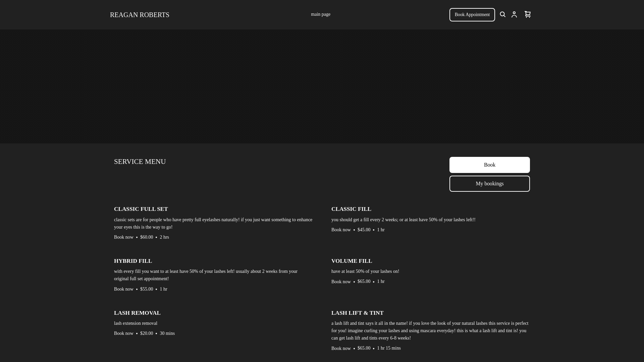
Task: Book now for Volume Fill
Action: coord(341,282)
